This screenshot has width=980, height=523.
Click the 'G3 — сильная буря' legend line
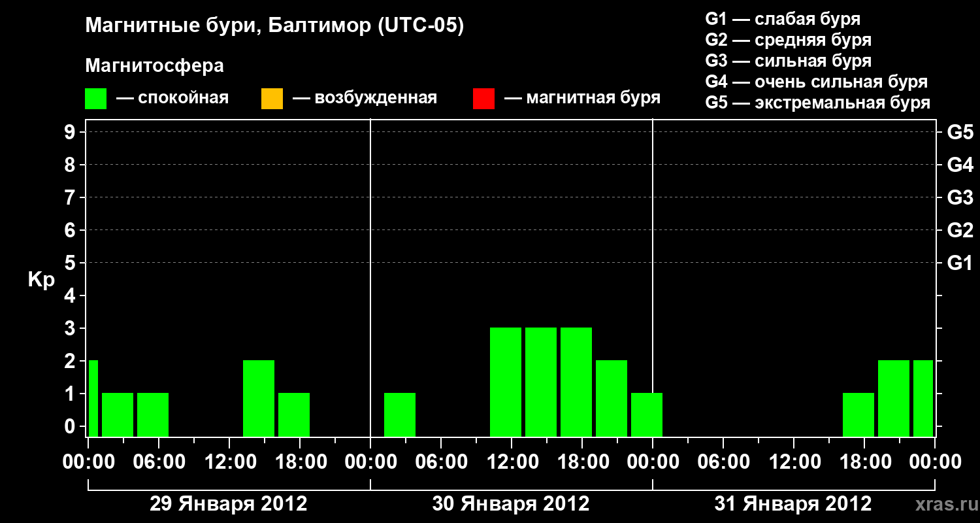coord(788,61)
